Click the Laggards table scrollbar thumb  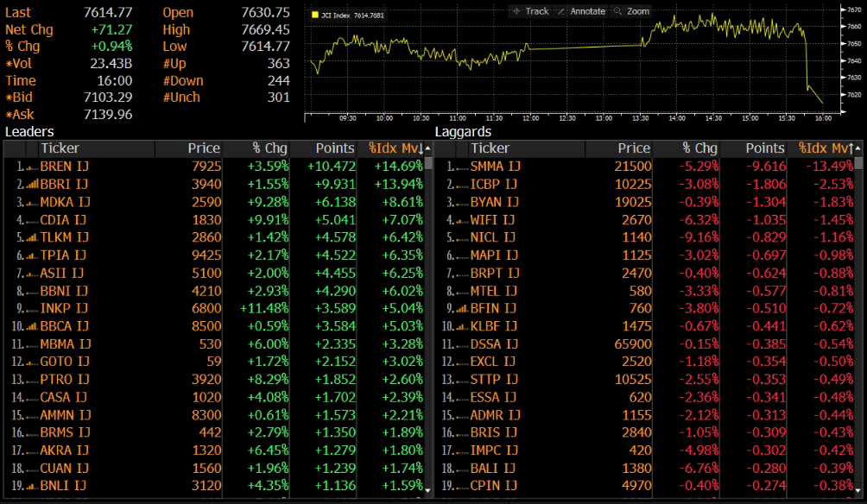coord(858,163)
